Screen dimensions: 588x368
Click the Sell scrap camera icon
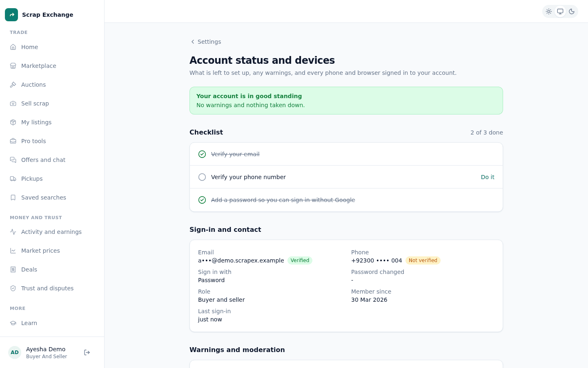(x=13, y=103)
